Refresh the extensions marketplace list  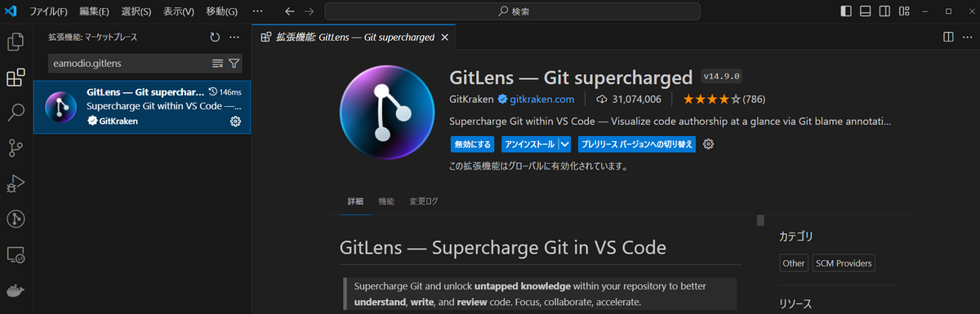[215, 38]
